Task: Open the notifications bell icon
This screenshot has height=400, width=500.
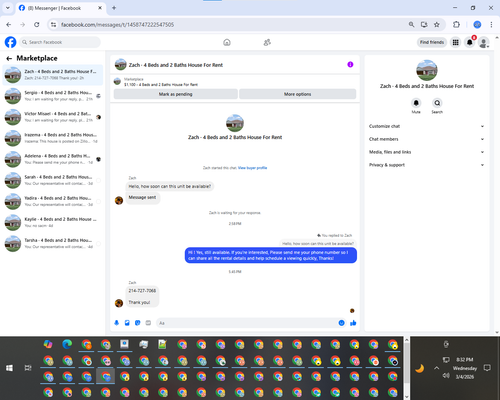Action: (x=469, y=42)
